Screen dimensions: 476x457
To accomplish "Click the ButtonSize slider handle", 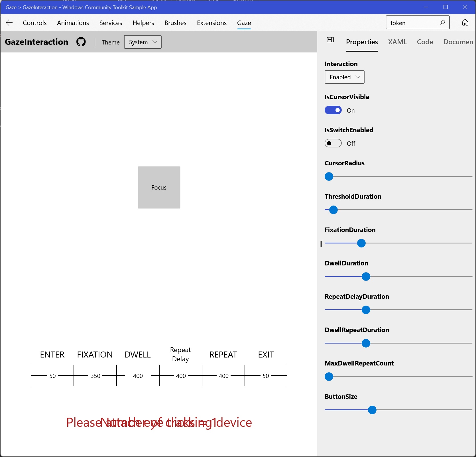I will pos(372,410).
